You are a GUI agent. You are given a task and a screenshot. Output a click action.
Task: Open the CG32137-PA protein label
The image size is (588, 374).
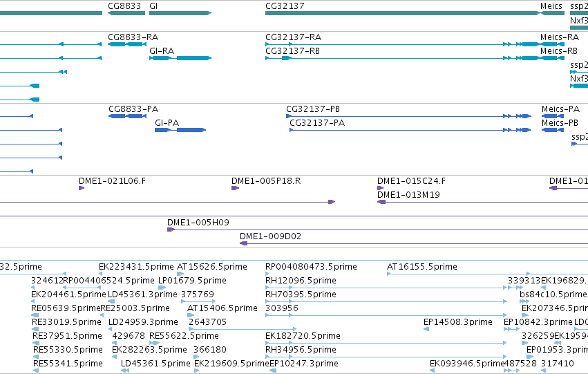[x=317, y=123]
